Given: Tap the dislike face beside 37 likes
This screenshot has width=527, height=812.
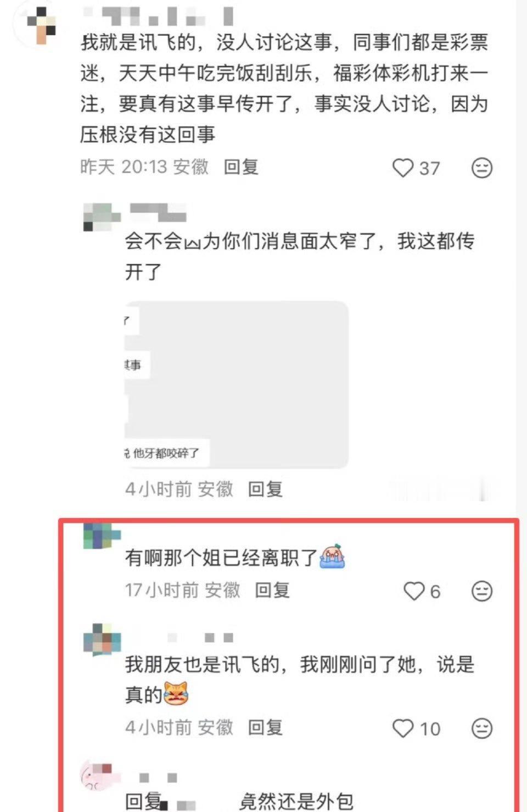Looking at the screenshot, I should coord(482,168).
